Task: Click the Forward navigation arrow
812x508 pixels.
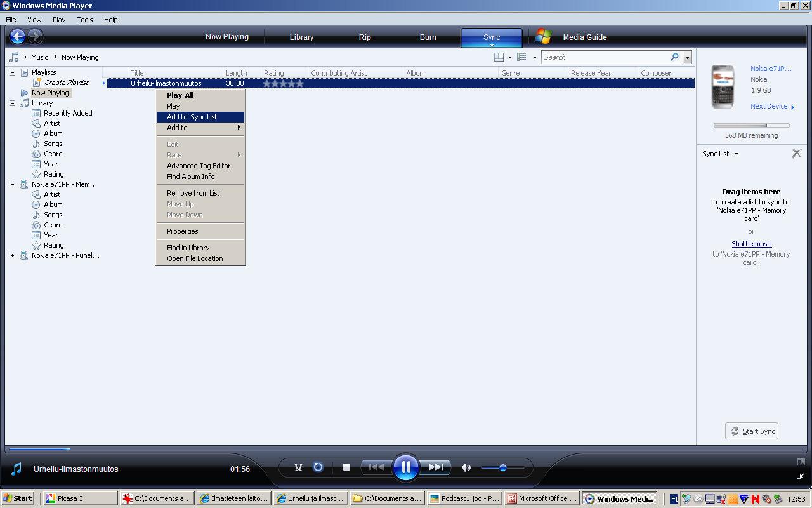Action: 35,37
